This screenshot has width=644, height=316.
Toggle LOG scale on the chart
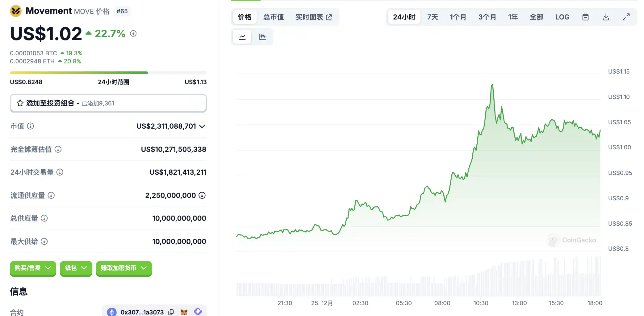(562, 17)
